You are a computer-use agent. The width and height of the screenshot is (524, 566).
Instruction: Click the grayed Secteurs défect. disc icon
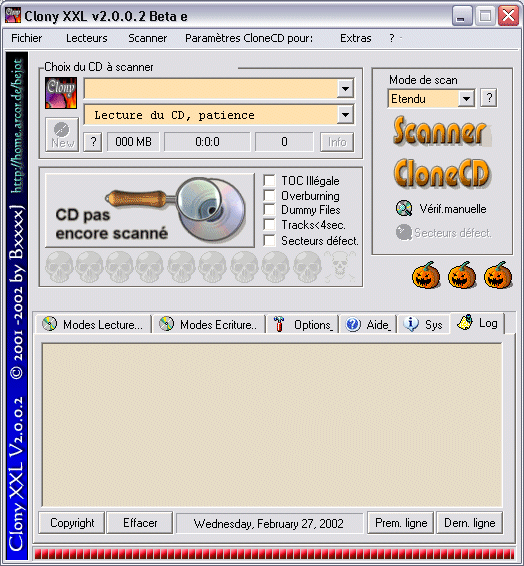click(x=404, y=232)
